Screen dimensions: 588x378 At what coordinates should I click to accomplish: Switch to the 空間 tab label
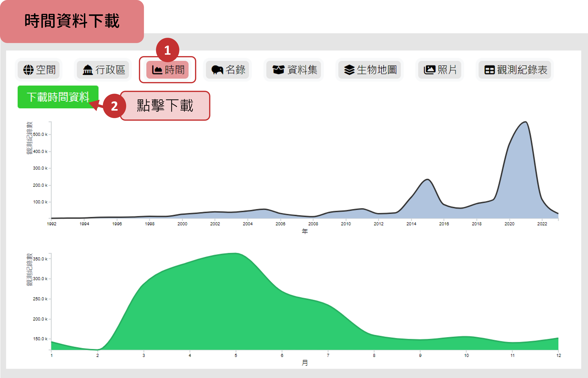tap(46, 70)
